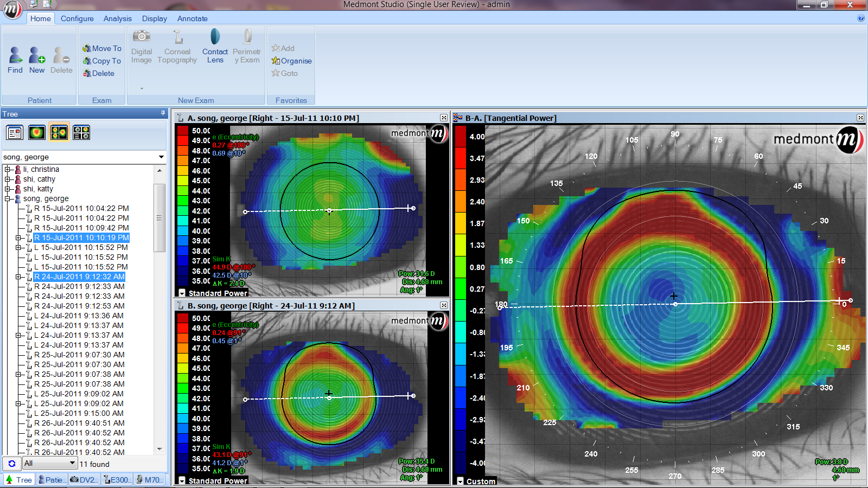Select exam R 26-Jul-2011 9:40:51 AM

(x=79, y=423)
